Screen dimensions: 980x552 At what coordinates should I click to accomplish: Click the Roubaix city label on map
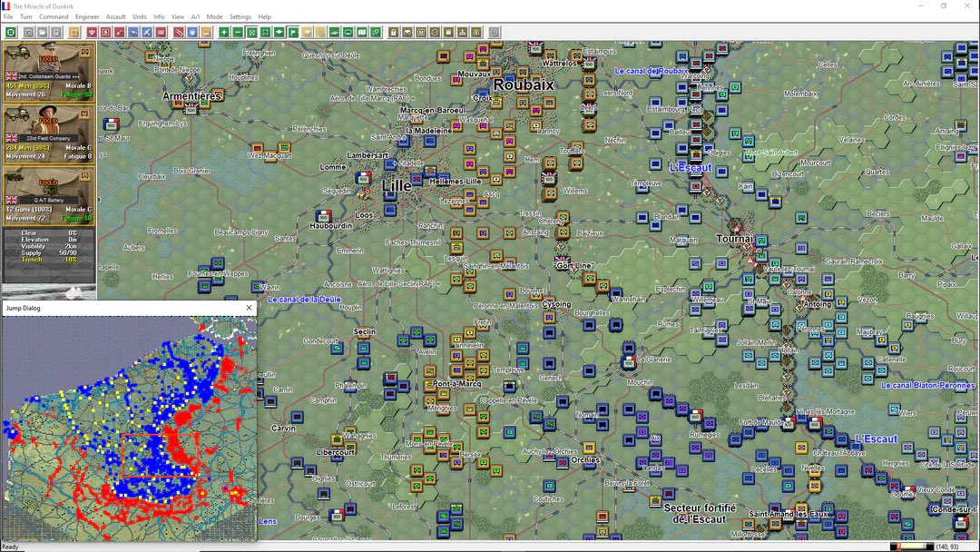pyautogui.click(x=524, y=84)
